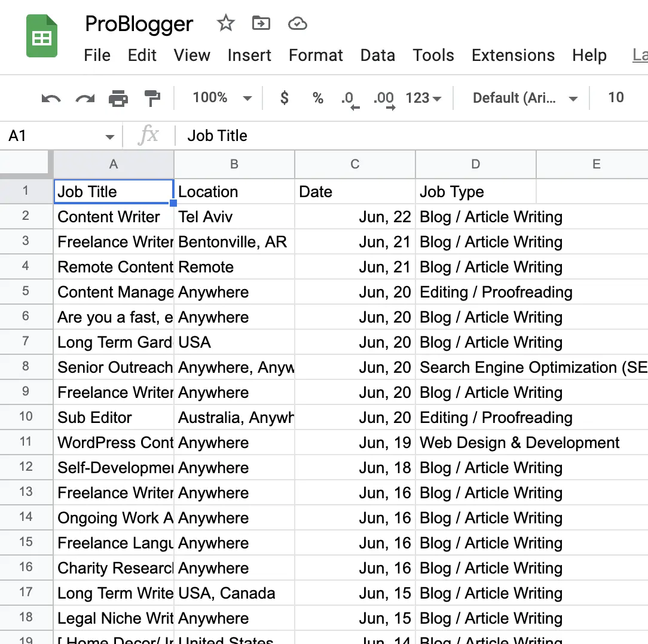
Task: Open the 123 more formats dropdown
Action: (x=424, y=98)
